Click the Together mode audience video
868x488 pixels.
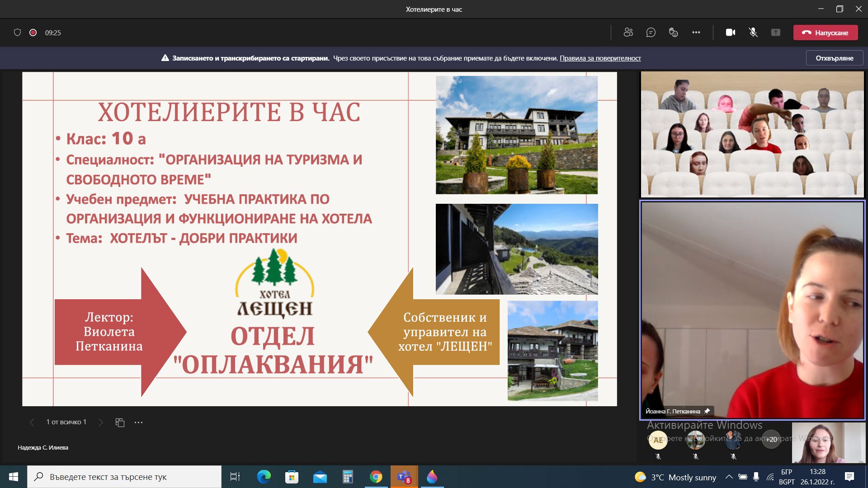click(x=752, y=134)
